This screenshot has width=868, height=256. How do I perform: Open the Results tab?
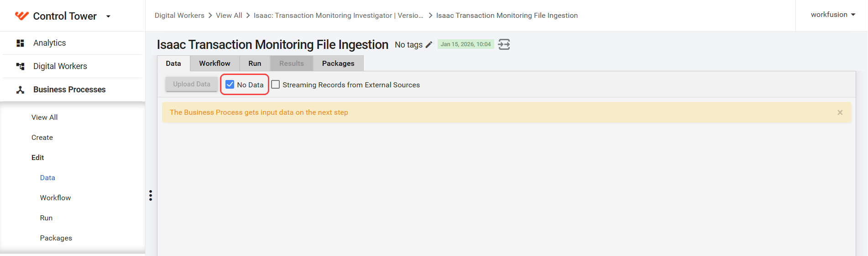click(292, 64)
